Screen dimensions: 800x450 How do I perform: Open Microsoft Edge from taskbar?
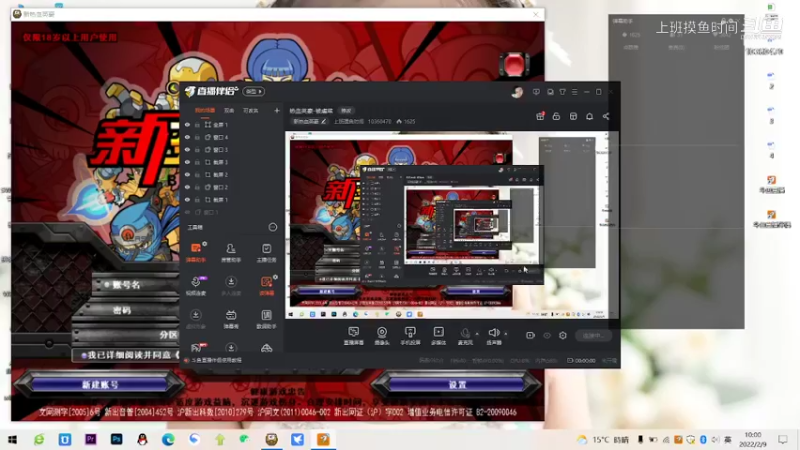pyautogui.click(x=168, y=439)
